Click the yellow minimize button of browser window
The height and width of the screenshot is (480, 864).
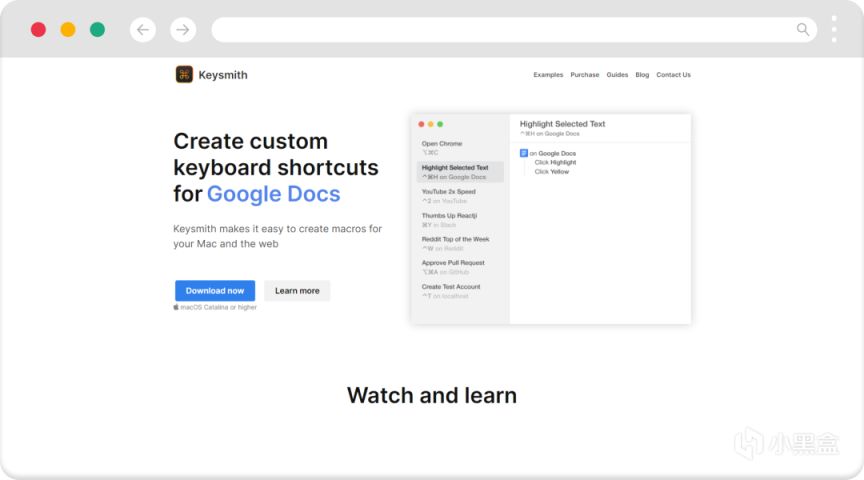[x=68, y=30]
